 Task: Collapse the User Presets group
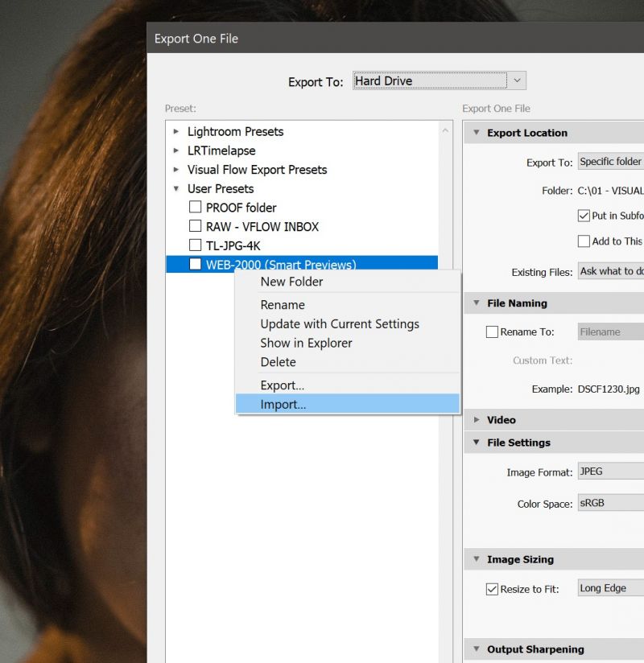point(175,188)
